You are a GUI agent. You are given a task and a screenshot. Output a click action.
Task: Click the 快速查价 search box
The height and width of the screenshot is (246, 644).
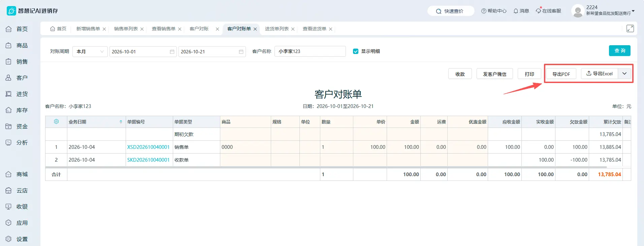click(x=451, y=11)
